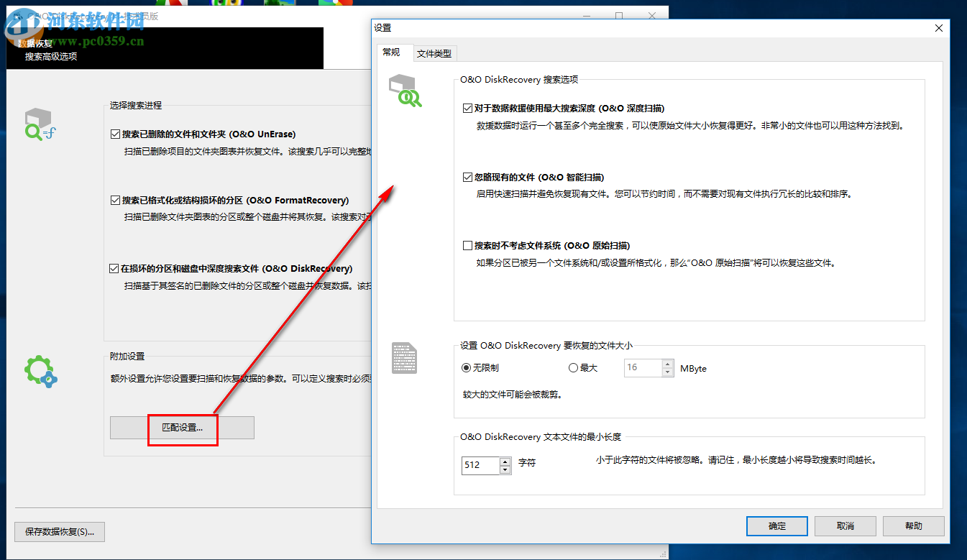Confirm settings with 确定 button
The width and height of the screenshot is (967, 560).
tap(777, 526)
